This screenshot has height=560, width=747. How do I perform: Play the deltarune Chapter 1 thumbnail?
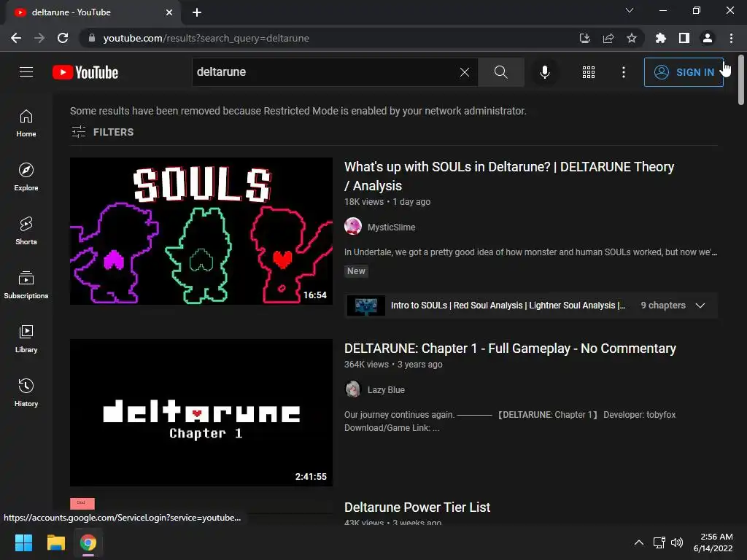pyautogui.click(x=201, y=413)
